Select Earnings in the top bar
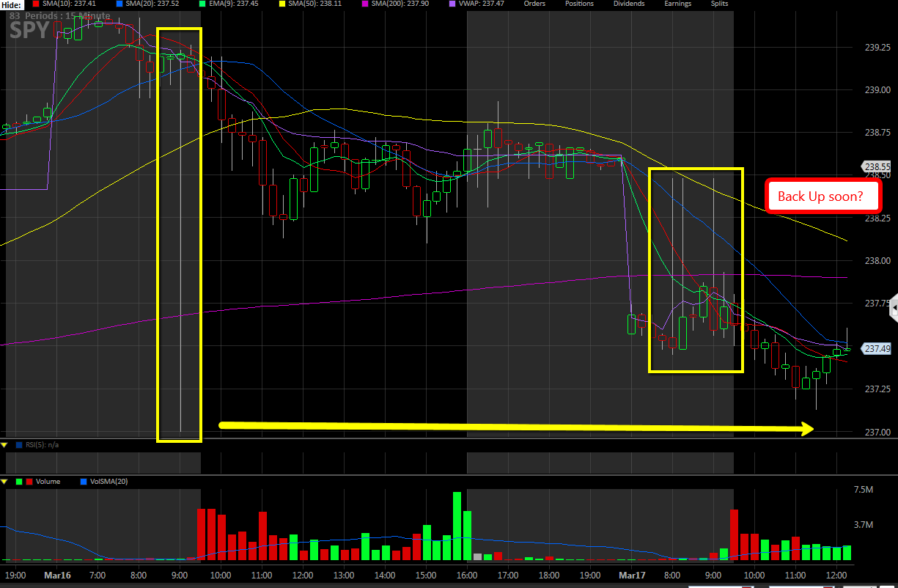This screenshot has width=898, height=588. (x=677, y=4)
